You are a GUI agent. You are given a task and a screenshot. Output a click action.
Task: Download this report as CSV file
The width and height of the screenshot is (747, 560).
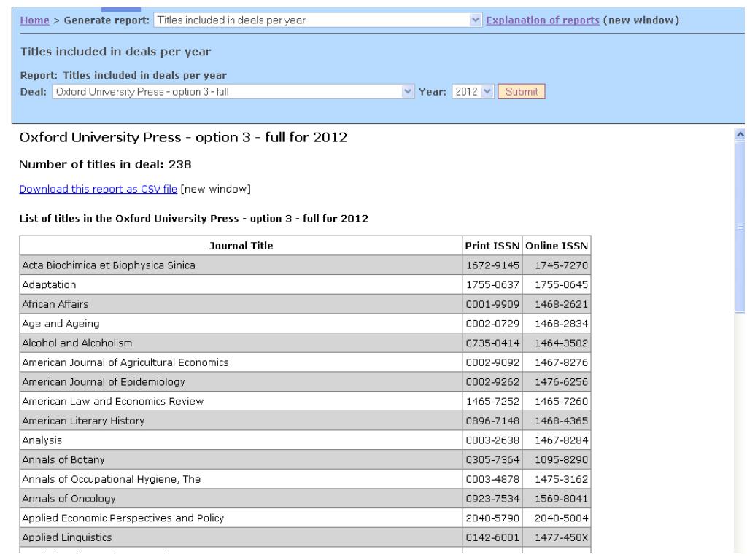click(x=98, y=189)
